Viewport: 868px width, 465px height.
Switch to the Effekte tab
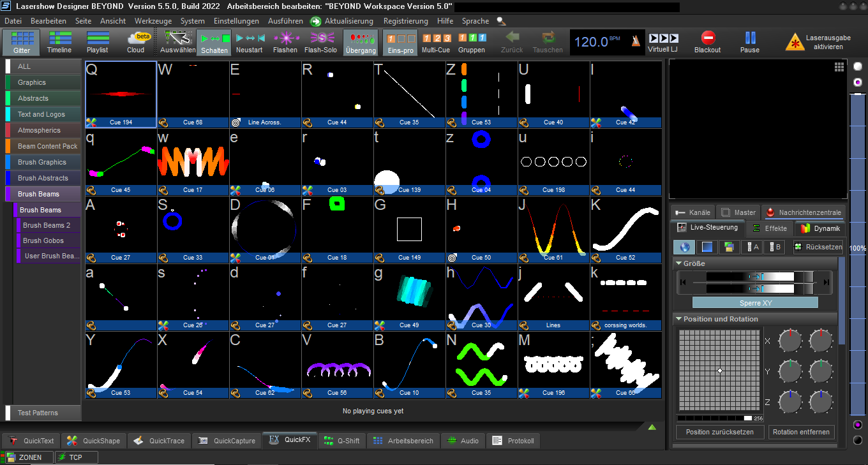771,228
